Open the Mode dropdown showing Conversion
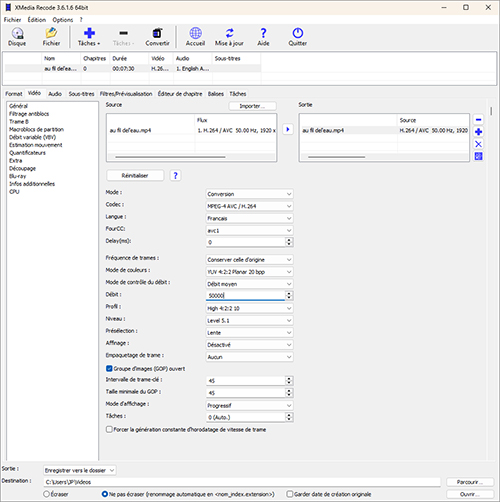The width and height of the screenshot is (500, 502). pyautogui.click(x=249, y=194)
